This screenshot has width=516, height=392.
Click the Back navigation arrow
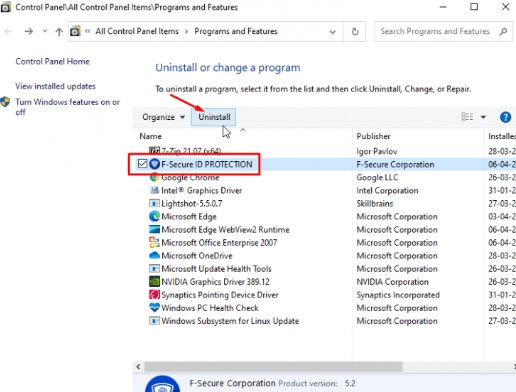pyautogui.click(x=9, y=31)
